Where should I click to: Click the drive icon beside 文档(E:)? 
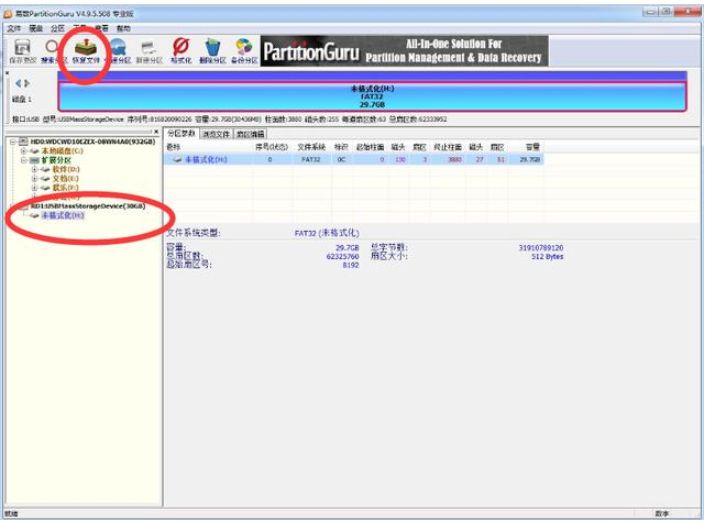(45, 178)
